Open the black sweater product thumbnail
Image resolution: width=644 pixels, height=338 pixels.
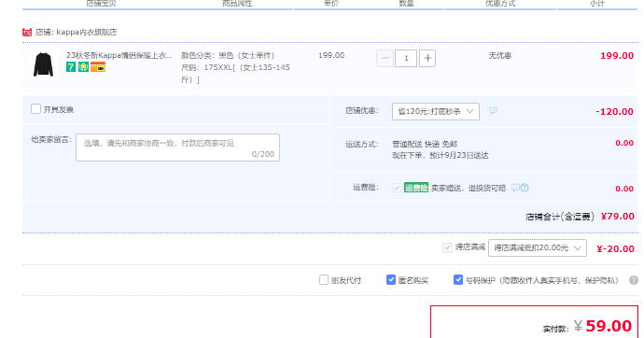click(x=43, y=64)
